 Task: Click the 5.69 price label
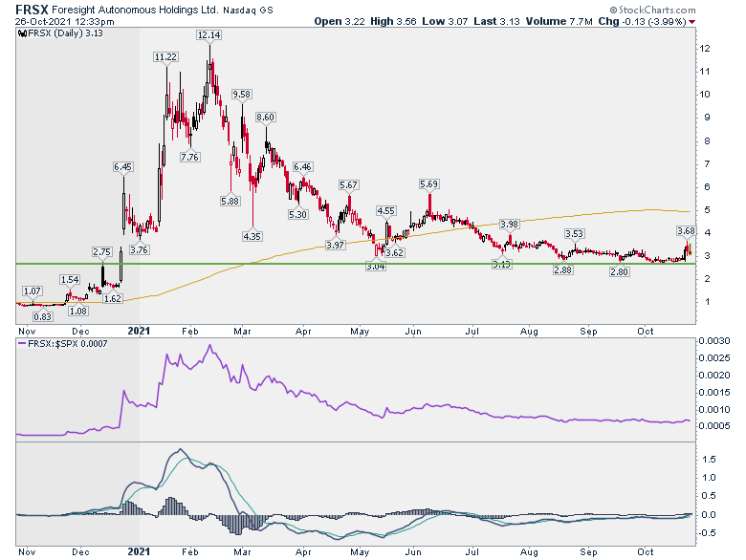428,184
